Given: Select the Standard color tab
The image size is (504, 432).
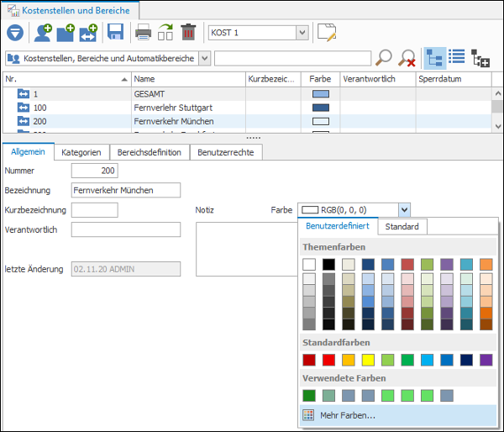Looking at the screenshot, I should click(x=402, y=226).
